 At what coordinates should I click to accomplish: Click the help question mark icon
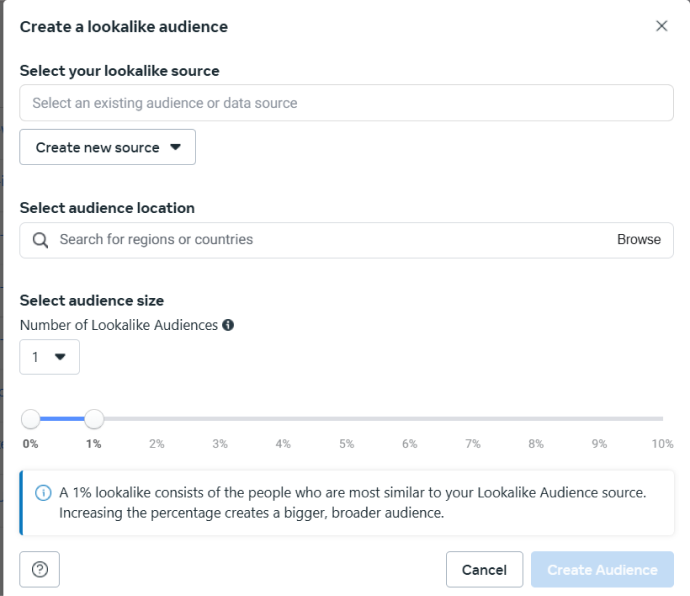[40, 569]
